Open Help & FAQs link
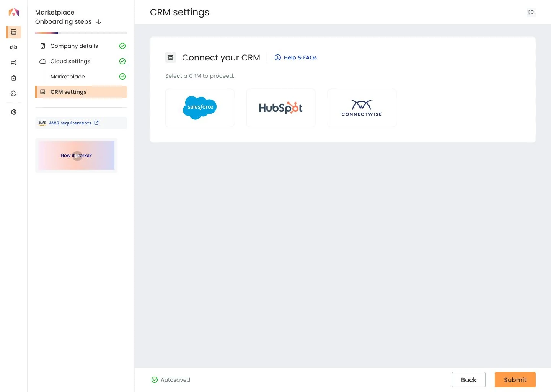Image resolution: width=551 pixels, height=392 pixels. point(296,57)
